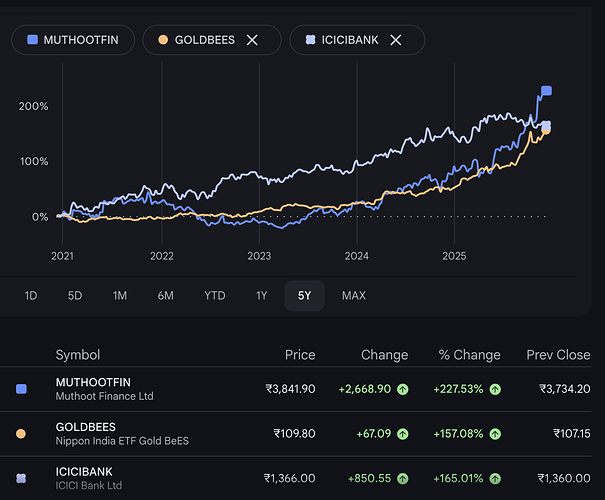Screen dimensions: 605x500
Task: Click the ₹1,360.00 previous close value
Action: 564,478
